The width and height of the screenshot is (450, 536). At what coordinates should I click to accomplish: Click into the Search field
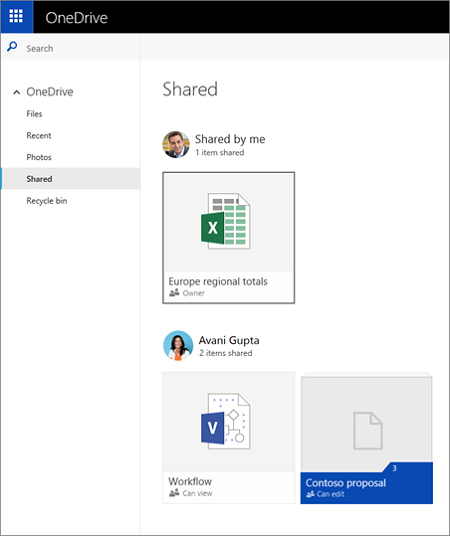point(71,48)
